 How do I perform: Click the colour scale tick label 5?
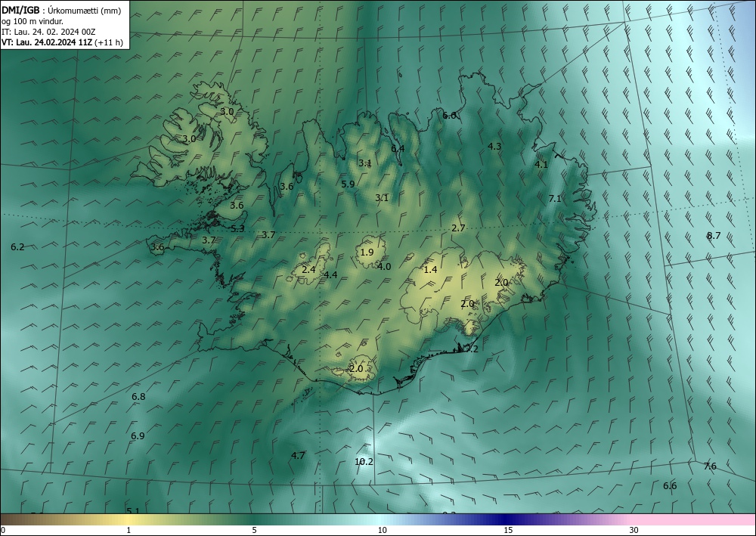click(254, 530)
